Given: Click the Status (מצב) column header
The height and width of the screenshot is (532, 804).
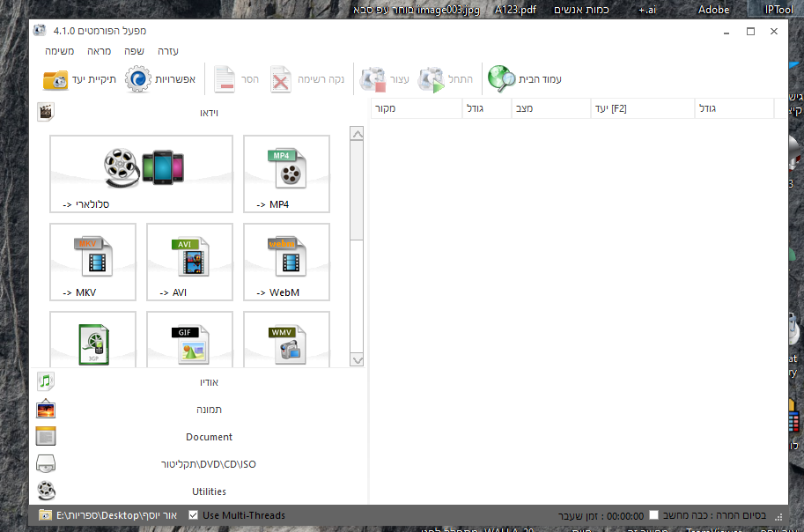Looking at the screenshot, I should pos(550,108).
